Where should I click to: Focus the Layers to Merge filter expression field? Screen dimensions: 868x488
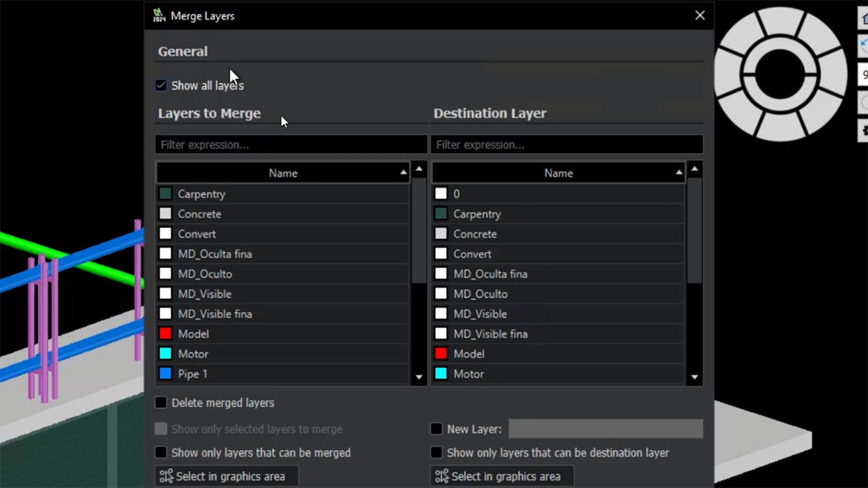click(x=291, y=145)
